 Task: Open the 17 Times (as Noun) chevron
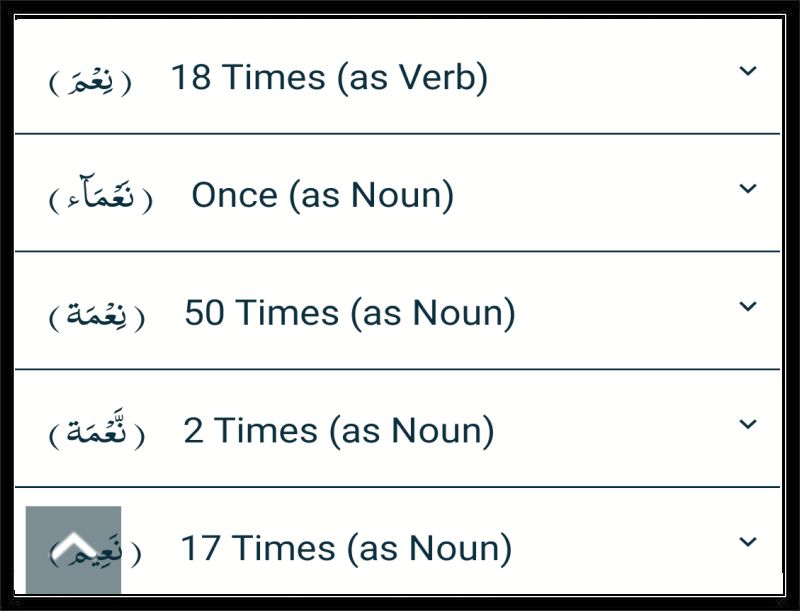[x=747, y=542]
